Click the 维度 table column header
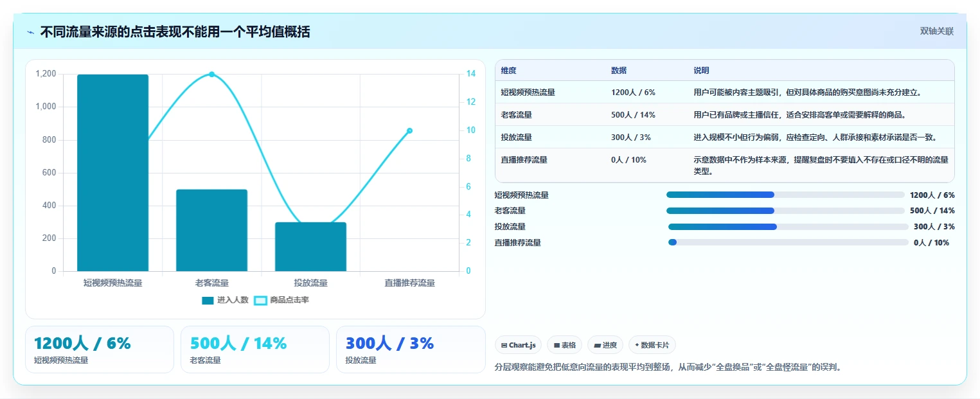Screen dimensions: 980x399 click(509, 71)
